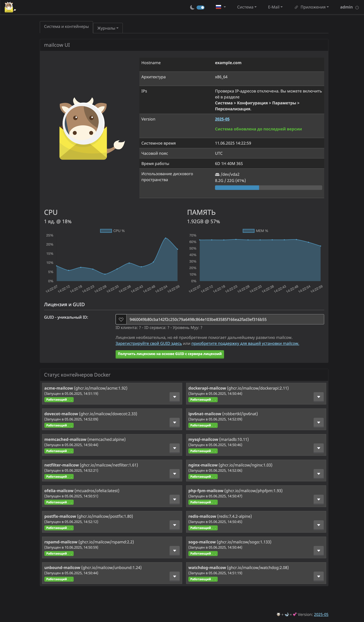Click hostname value example.com
The width and height of the screenshot is (364, 622).
(x=228, y=63)
